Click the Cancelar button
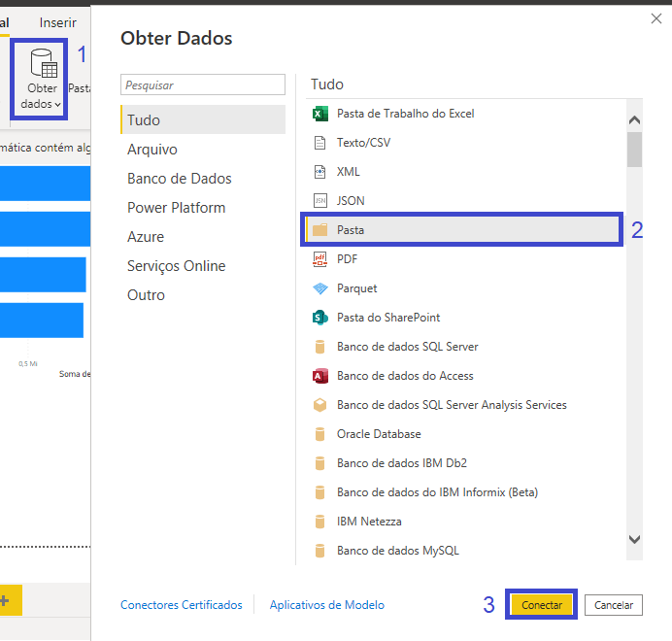 614,605
